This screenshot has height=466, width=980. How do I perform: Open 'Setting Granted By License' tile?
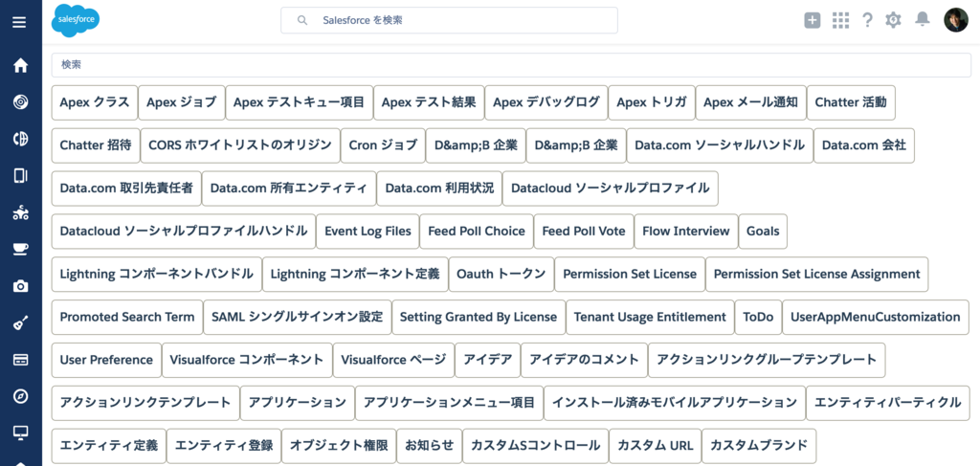coord(479,317)
